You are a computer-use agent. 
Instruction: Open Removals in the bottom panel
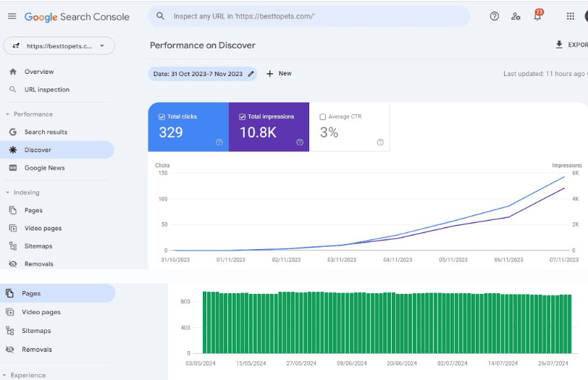pyautogui.click(x=57, y=350)
